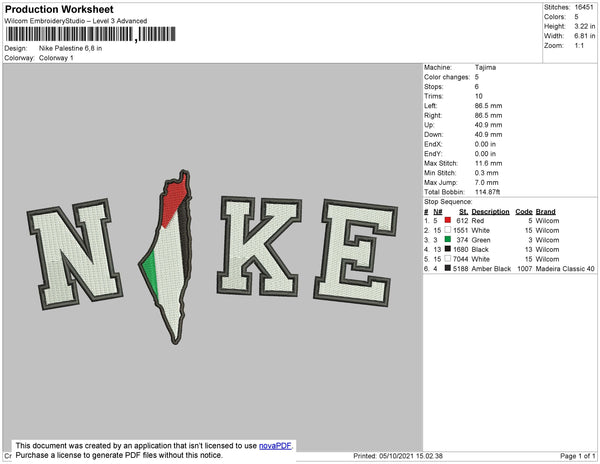The height and width of the screenshot is (464, 600).
Task: Click the 'Brand' column header
Action: [545, 212]
